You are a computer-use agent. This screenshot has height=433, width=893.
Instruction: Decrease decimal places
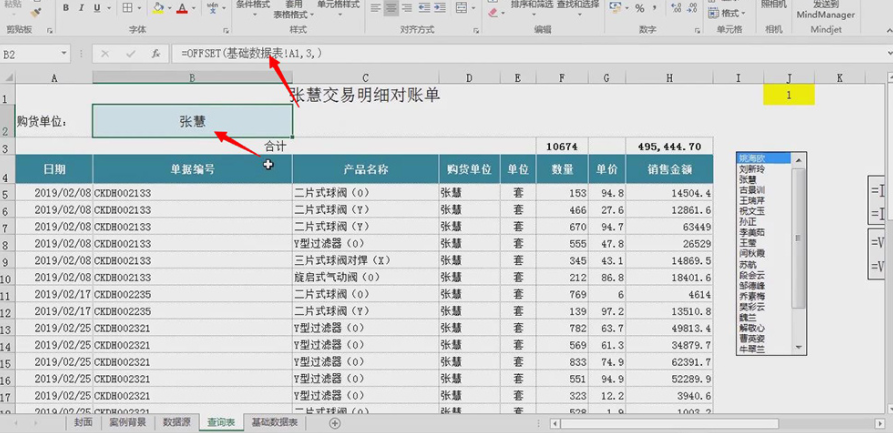[x=693, y=8]
